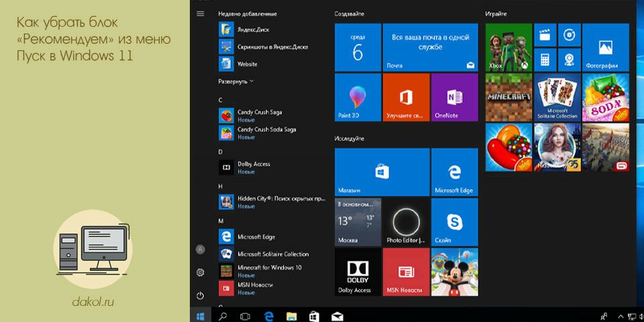
Task: Click the letter D header in app list
Action: coord(221,152)
